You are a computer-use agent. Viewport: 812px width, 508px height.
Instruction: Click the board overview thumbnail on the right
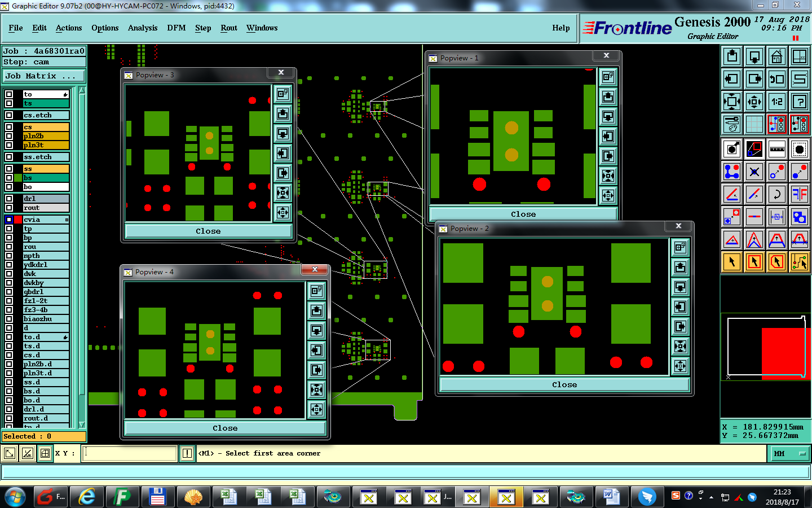[x=766, y=347]
